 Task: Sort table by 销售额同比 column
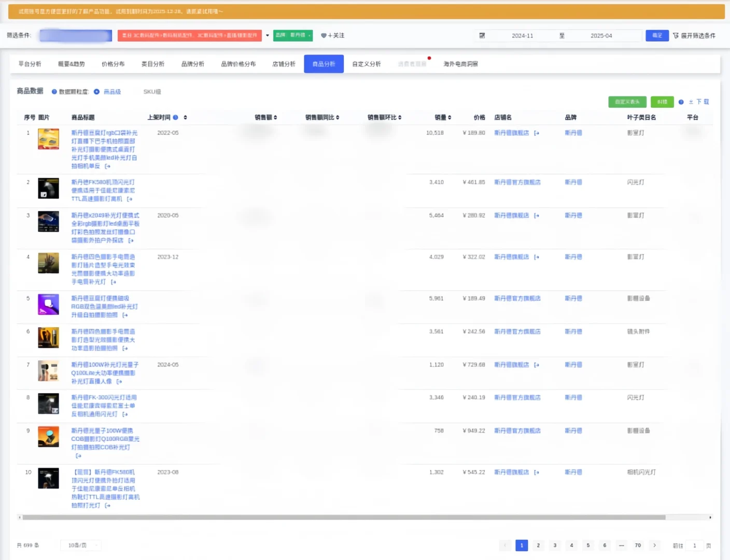[x=338, y=118]
